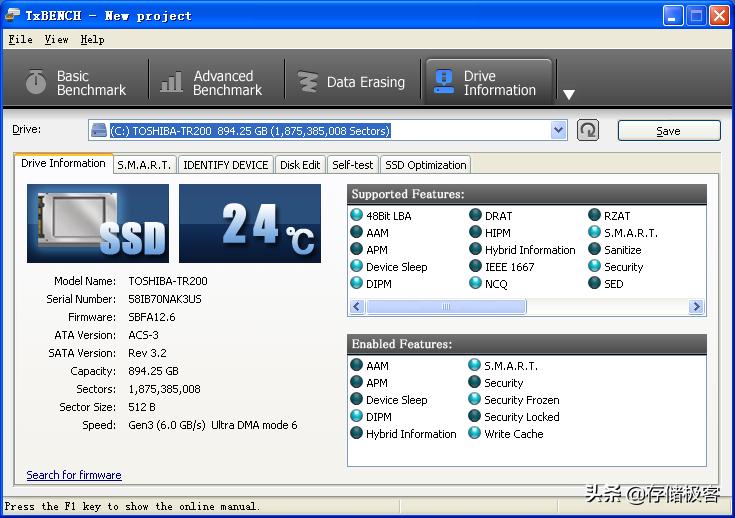The height and width of the screenshot is (518, 735).
Task: Open Advanced Benchmark chart icon
Action: pos(172,83)
